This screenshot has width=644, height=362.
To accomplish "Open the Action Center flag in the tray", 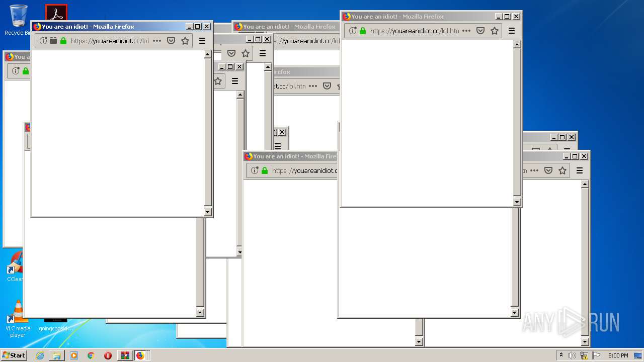I will pyautogui.click(x=596, y=355).
